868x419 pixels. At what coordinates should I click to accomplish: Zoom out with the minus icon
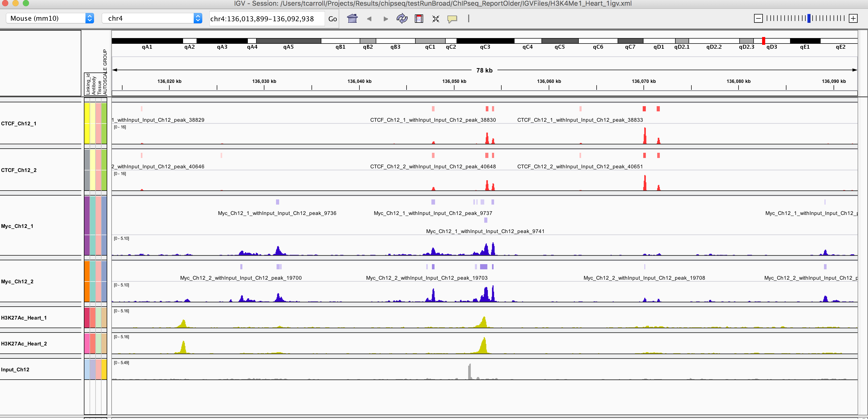758,19
